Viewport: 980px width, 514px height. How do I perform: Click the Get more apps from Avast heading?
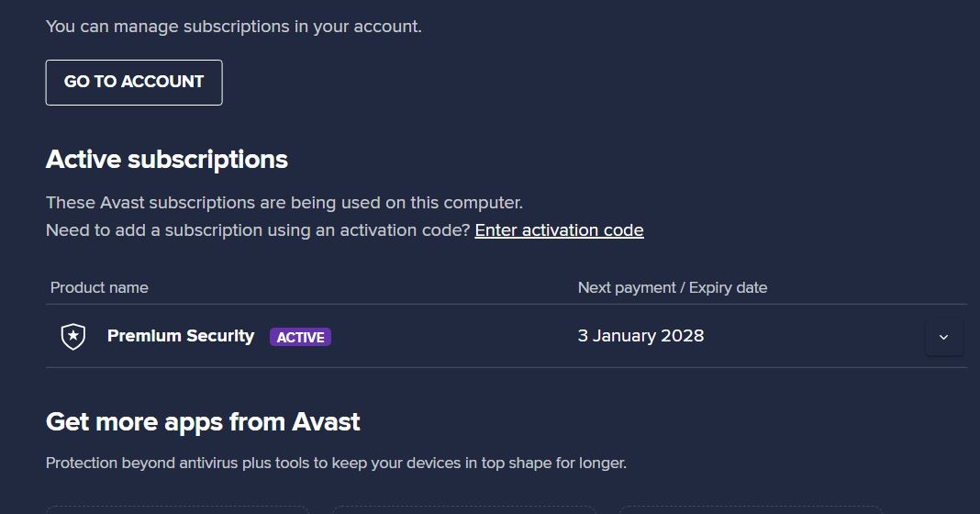pyautogui.click(x=203, y=422)
